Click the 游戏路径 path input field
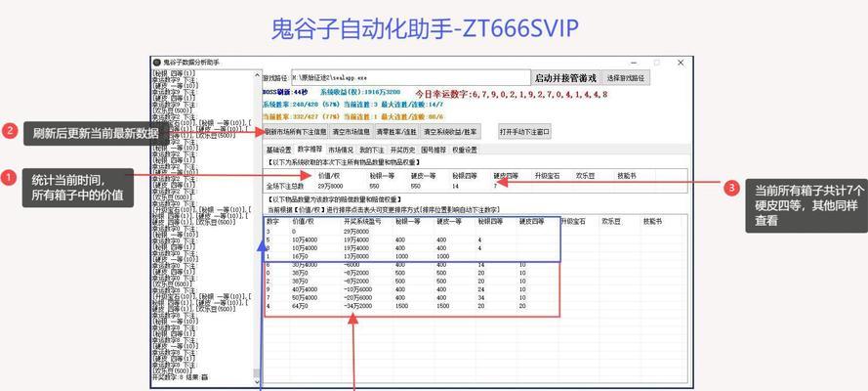 [x=410, y=77]
